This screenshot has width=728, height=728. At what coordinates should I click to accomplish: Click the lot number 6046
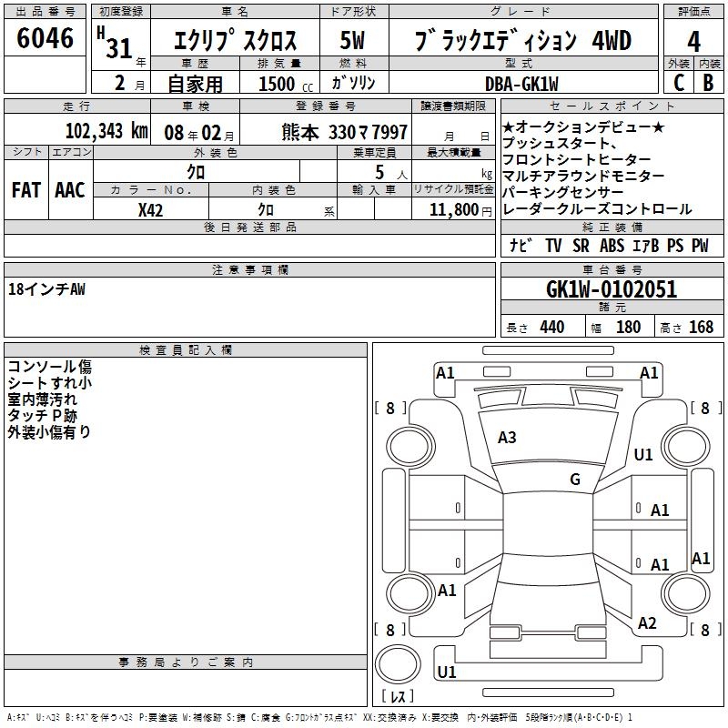pos(45,39)
